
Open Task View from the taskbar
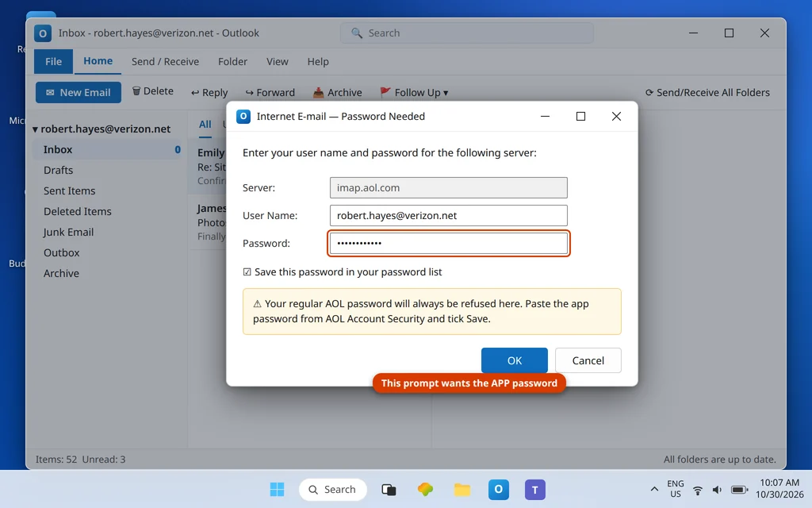[x=389, y=489]
